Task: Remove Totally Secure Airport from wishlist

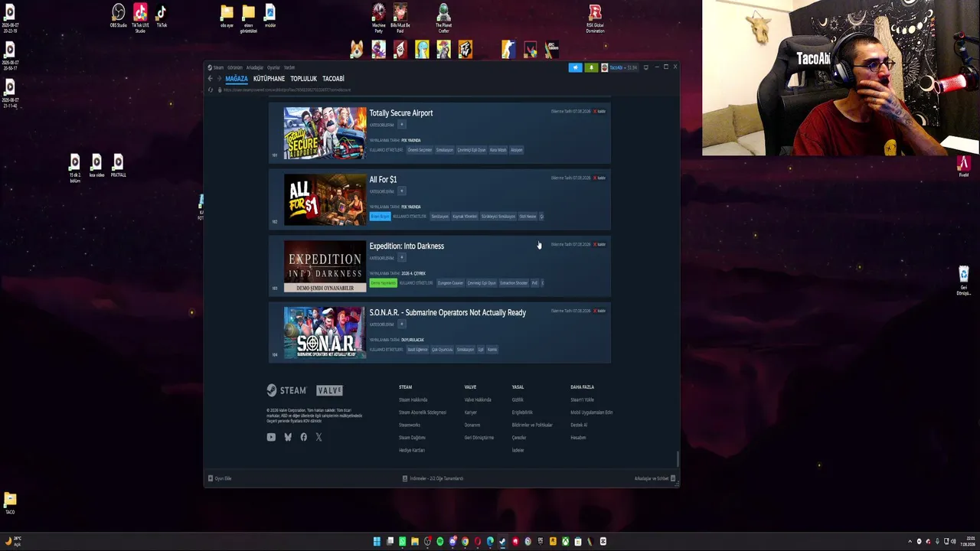Action: tap(599, 112)
